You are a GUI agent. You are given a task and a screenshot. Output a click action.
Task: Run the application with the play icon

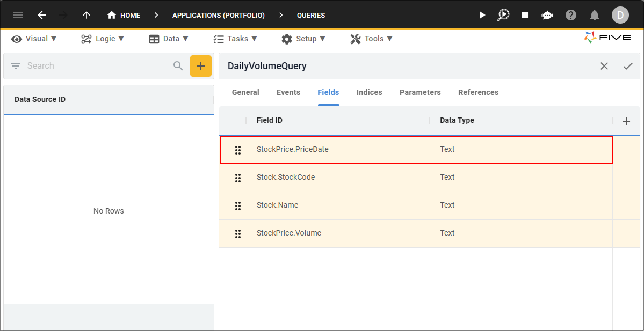coord(482,15)
